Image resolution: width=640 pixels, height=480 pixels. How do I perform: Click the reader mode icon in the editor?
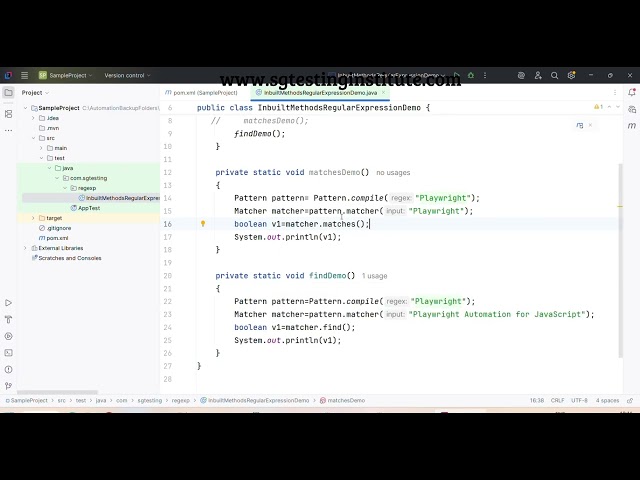(x=580, y=125)
